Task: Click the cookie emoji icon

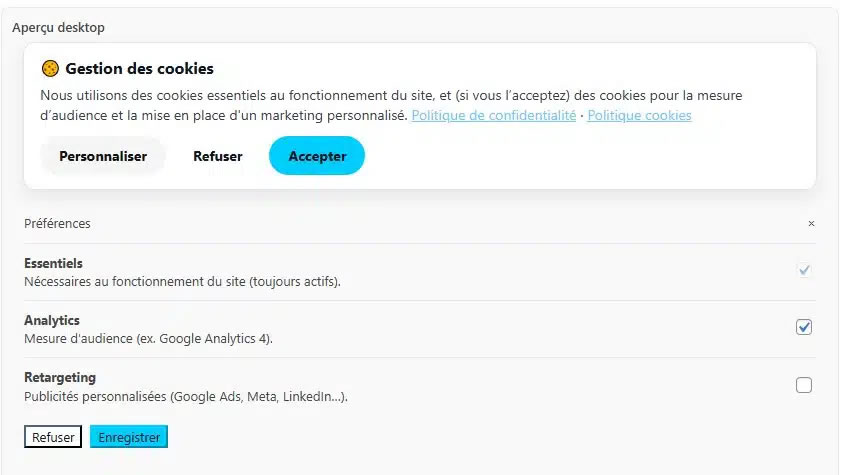Action: (x=50, y=69)
